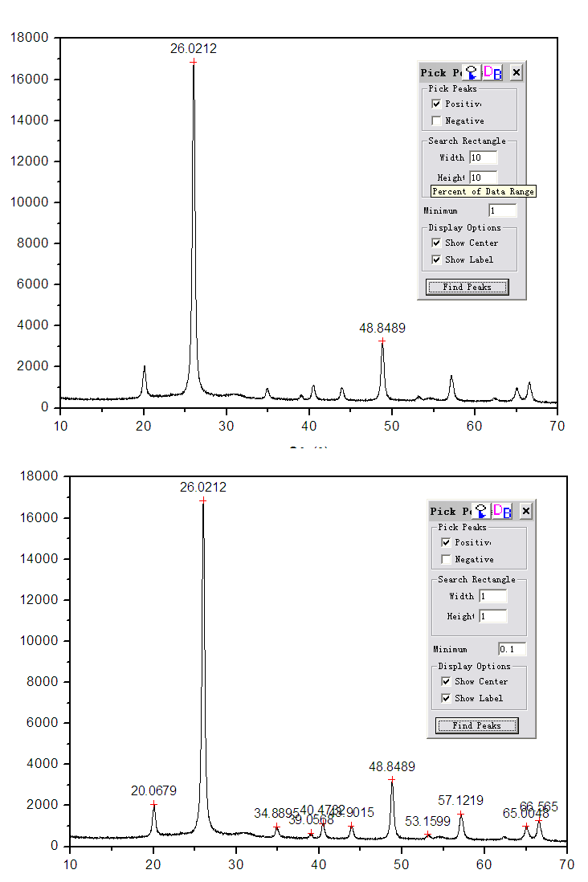
Task: Enable Negative checkbox in lower Pick Peaks dialog
Action: click(446, 559)
